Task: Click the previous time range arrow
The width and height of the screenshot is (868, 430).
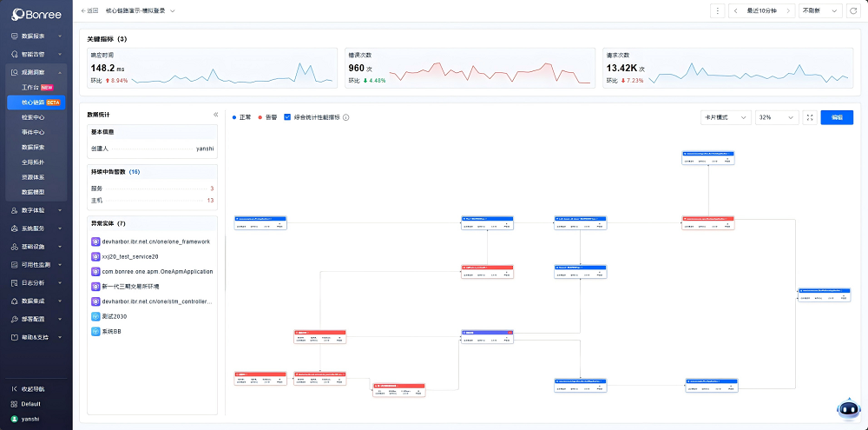Action: tap(736, 10)
